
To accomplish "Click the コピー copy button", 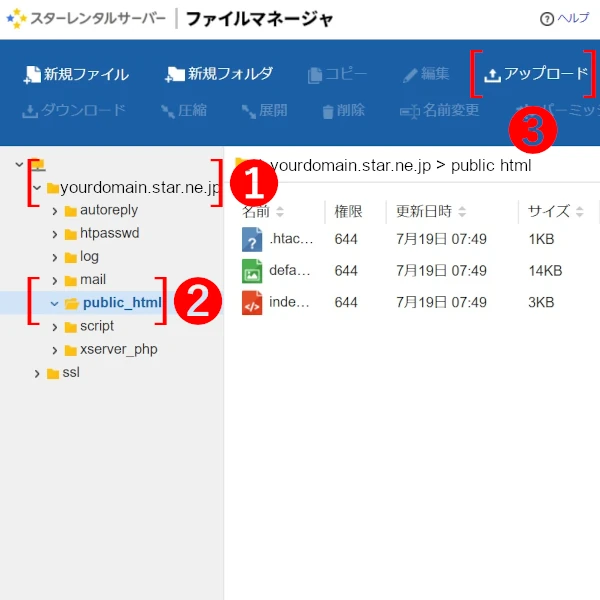I will tap(338, 74).
